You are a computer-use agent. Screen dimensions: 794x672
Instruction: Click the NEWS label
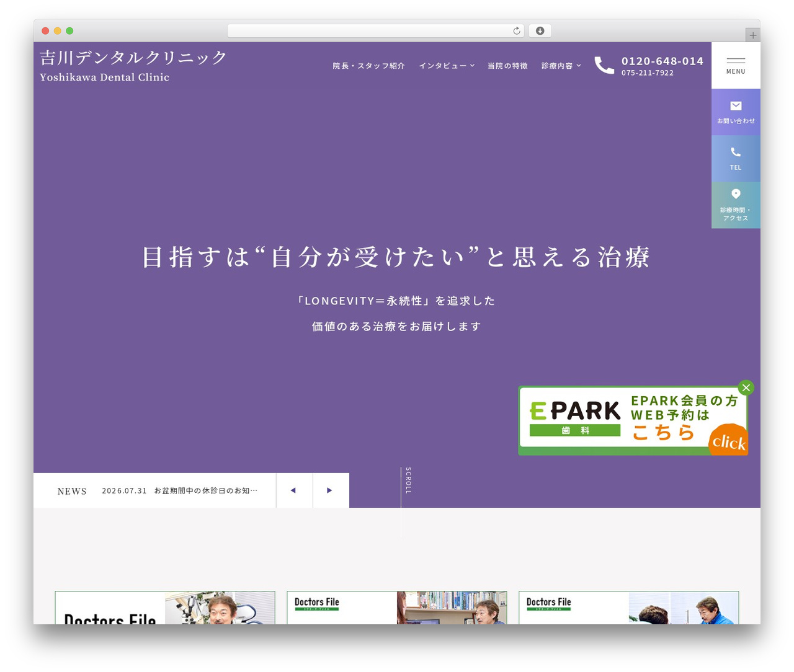coord(72,491)
